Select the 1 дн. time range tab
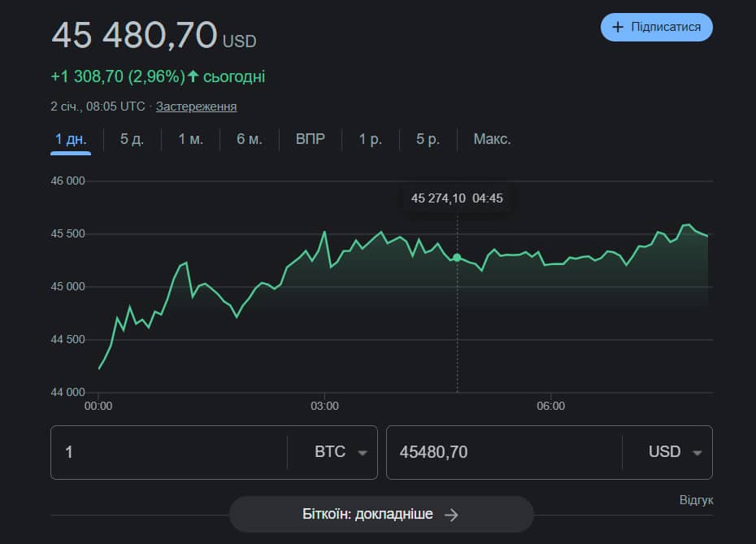Screen dimensions: 756x544 (x=71, y=139)
